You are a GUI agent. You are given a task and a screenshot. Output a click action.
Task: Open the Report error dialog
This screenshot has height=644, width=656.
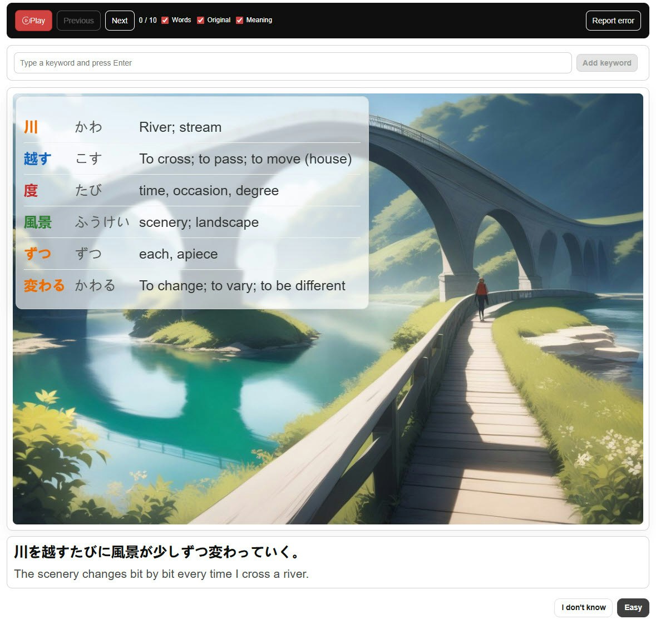613,20
